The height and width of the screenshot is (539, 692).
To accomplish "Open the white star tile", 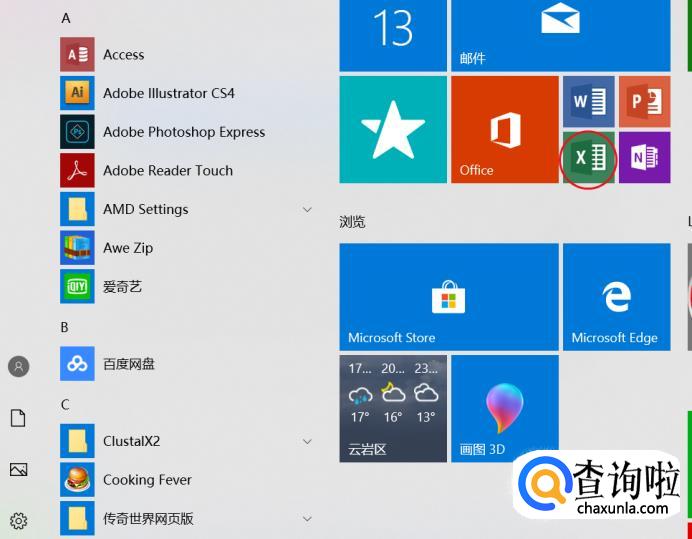I will coord(393,129).
